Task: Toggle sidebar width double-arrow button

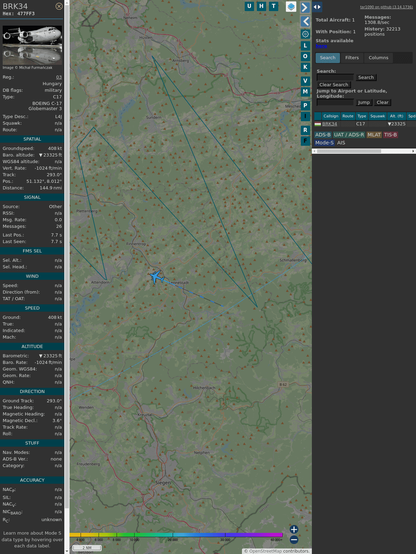Action: click(x=317, y=7)
